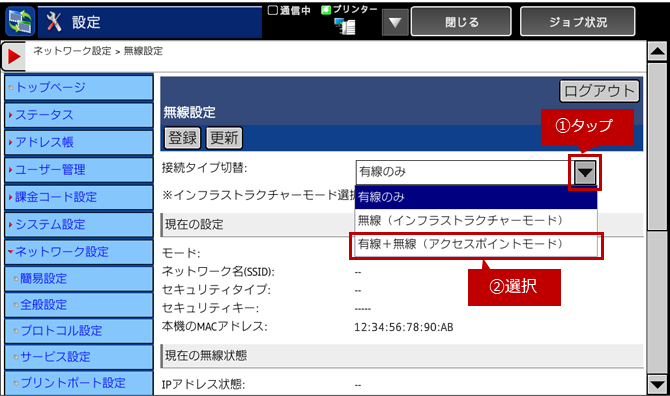The width and height of the screenshot is (670, 396).
Task: Expand アドレス帳 menu
Action: click(79, 142)
